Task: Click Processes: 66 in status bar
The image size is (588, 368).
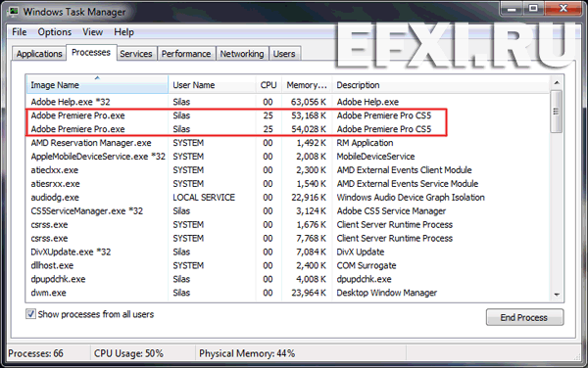Action: [x=35, y=353]
